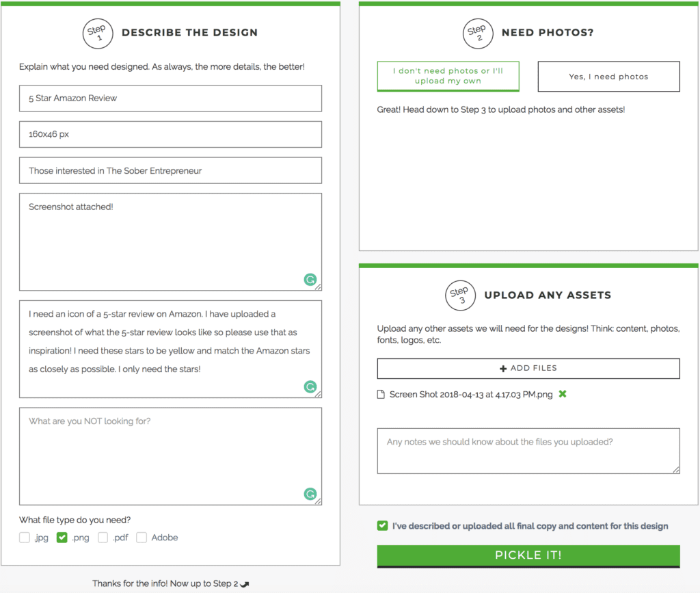
Task: Uncheck the .png file type box
Action: click(x=62, y=537)
